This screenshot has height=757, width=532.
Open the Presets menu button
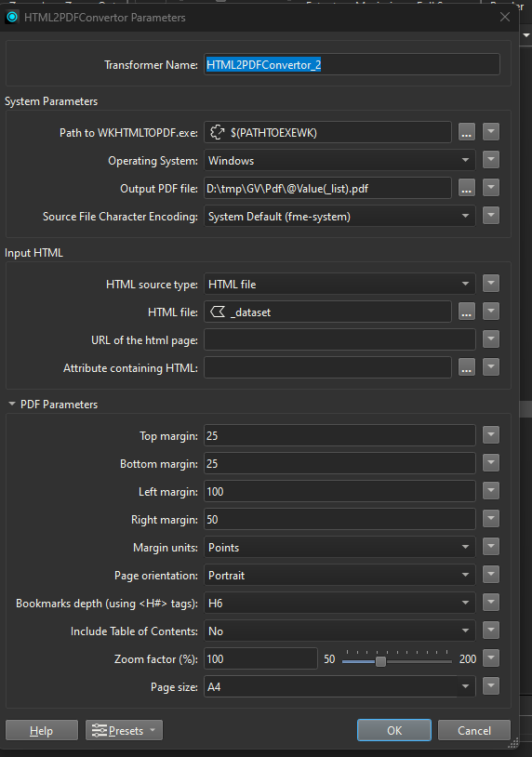tap(124, 730)
